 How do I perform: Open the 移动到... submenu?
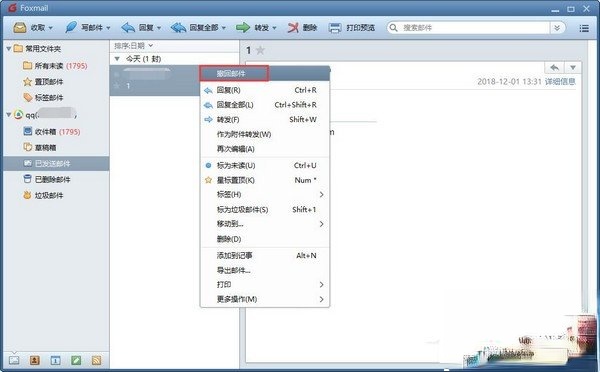[265, 224]
